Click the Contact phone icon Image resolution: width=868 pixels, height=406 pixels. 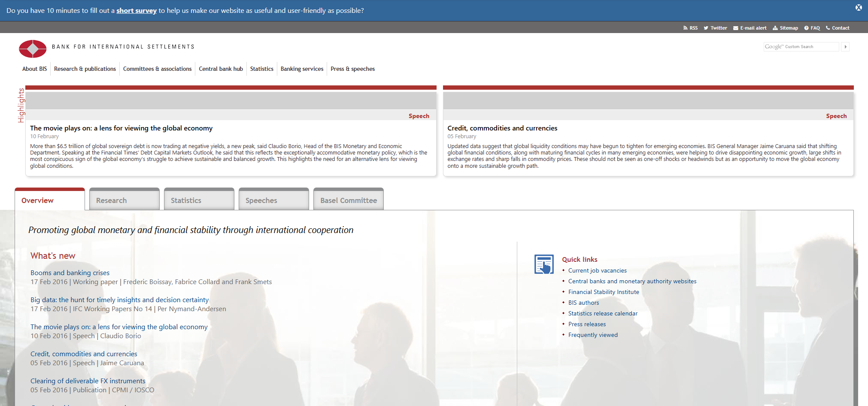click(x=828, y=28)
